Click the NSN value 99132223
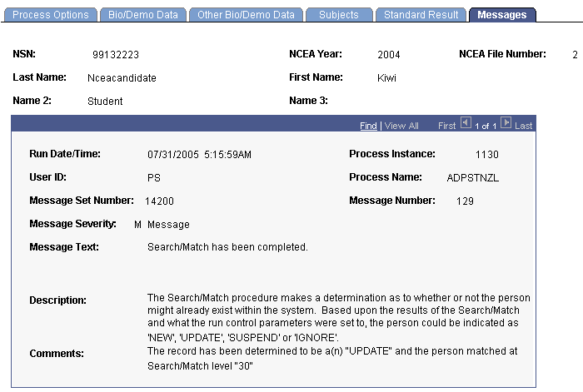The width and height of the screenshot is (583, 392). pyautogui.click(x=116, y=55)
